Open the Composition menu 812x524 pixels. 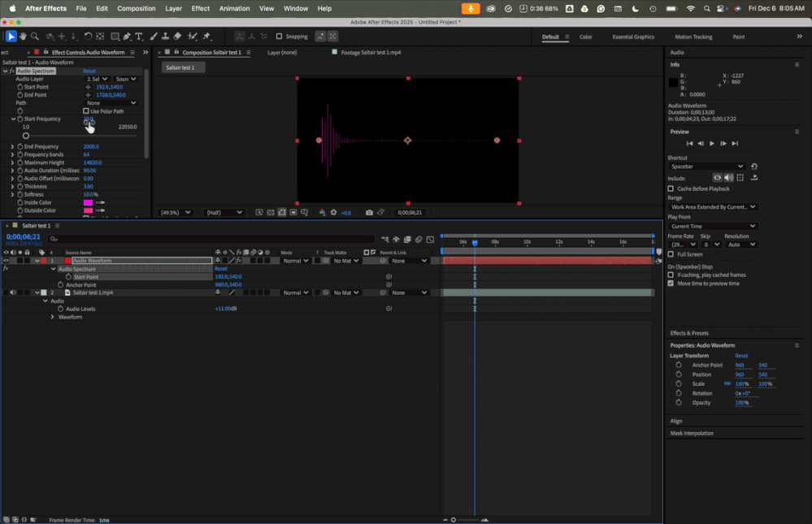137,8
